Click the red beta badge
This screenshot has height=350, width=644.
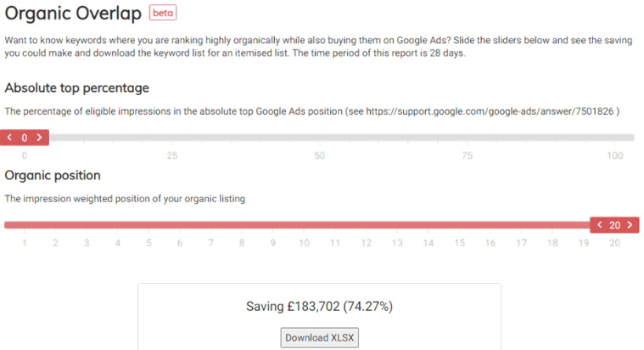coord(163,14)
